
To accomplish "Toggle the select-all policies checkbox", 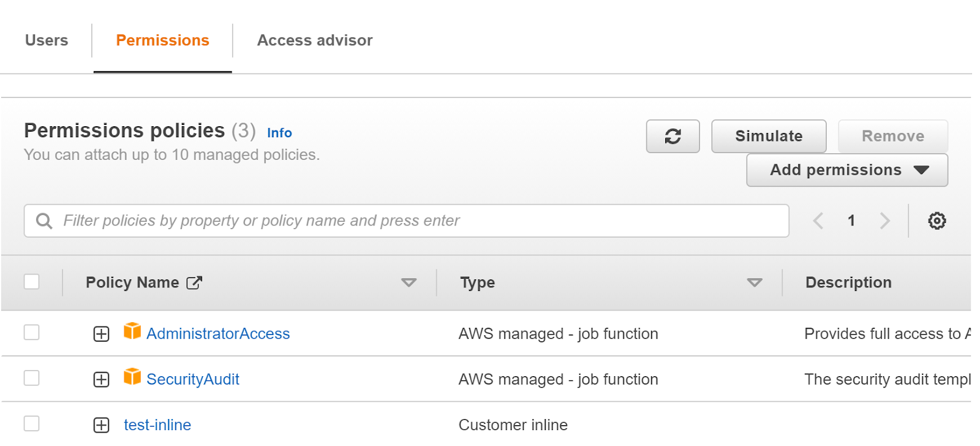I will pyautogui.click(x=32, y=282).
